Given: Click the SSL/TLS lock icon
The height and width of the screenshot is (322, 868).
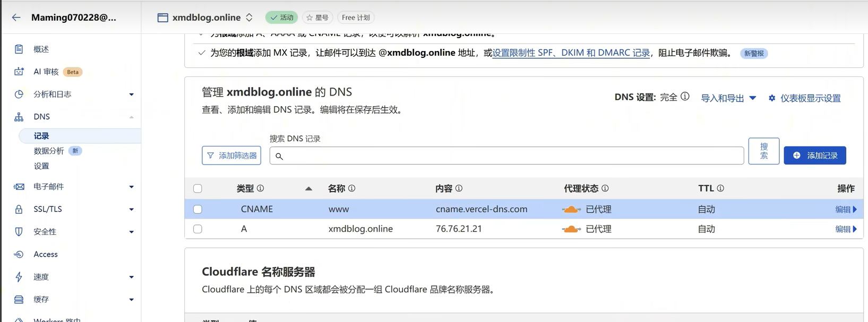Looking at the screenshot, I should coord(19,209).
